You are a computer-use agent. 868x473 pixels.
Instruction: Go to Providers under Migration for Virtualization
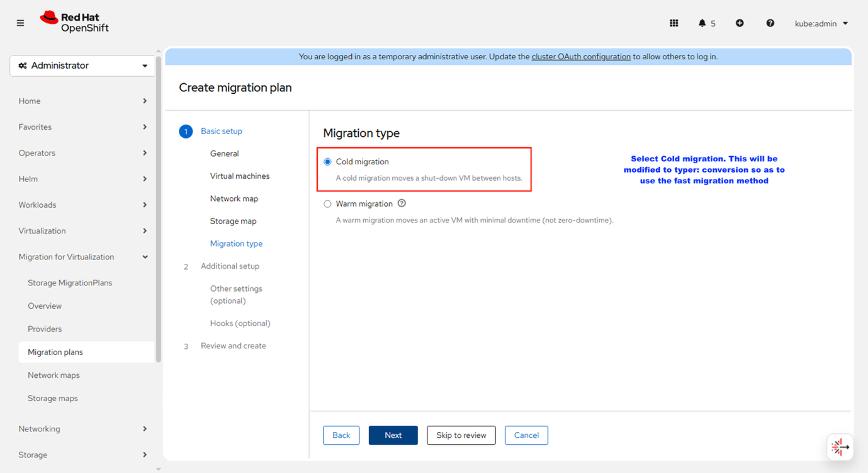(45, 328)
